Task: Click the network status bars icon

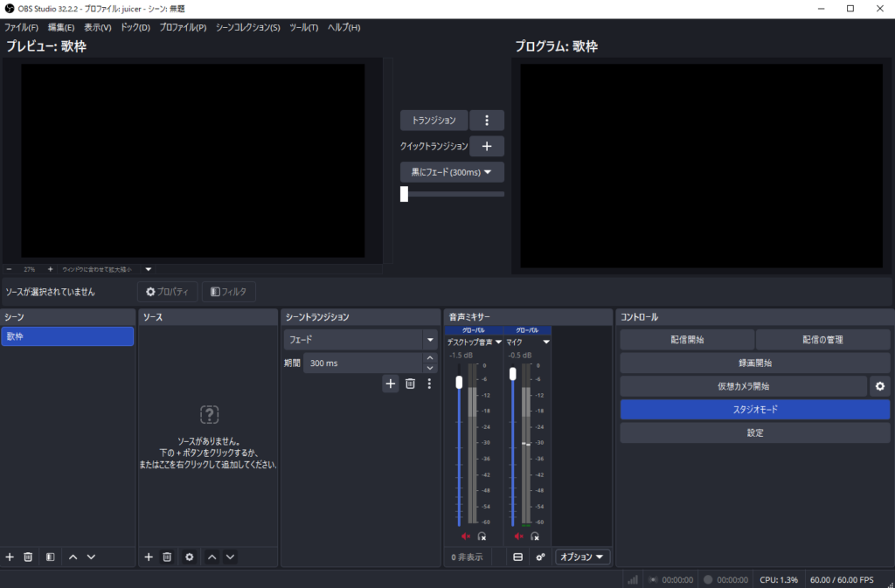Action: coord(633,579)
